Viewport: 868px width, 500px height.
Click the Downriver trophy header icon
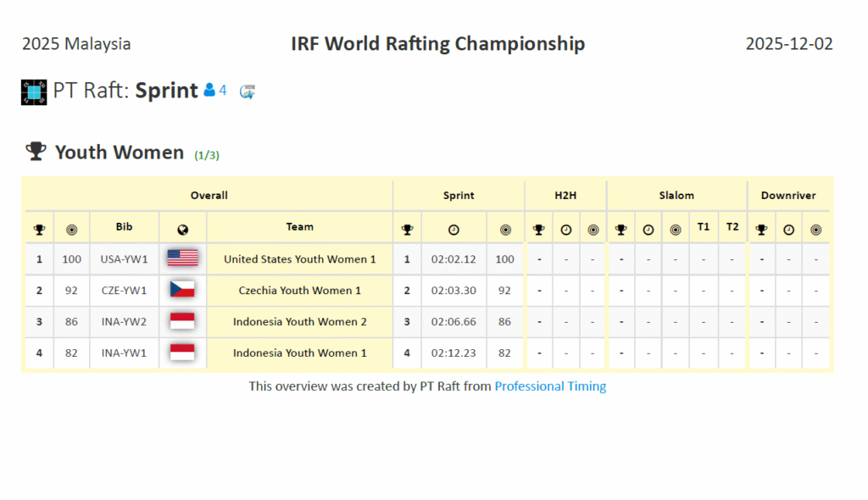click(761, 229)
